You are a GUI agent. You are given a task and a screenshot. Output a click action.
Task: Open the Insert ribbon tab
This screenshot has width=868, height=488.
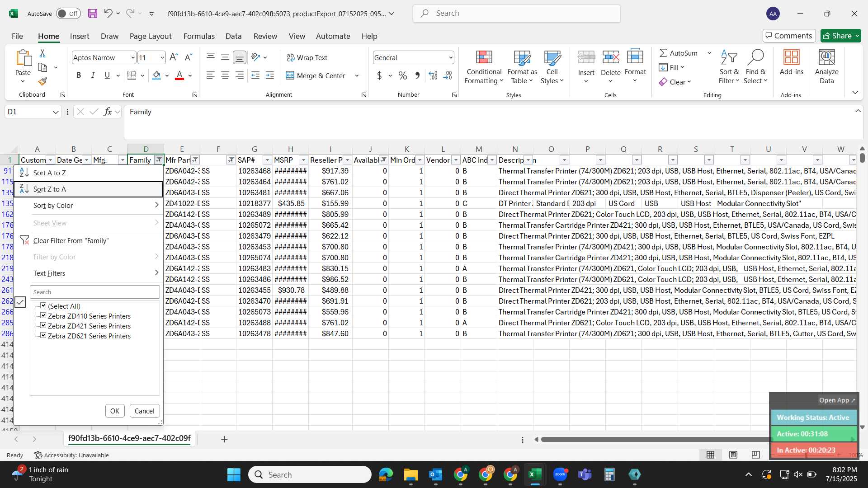tap(80, 36)
